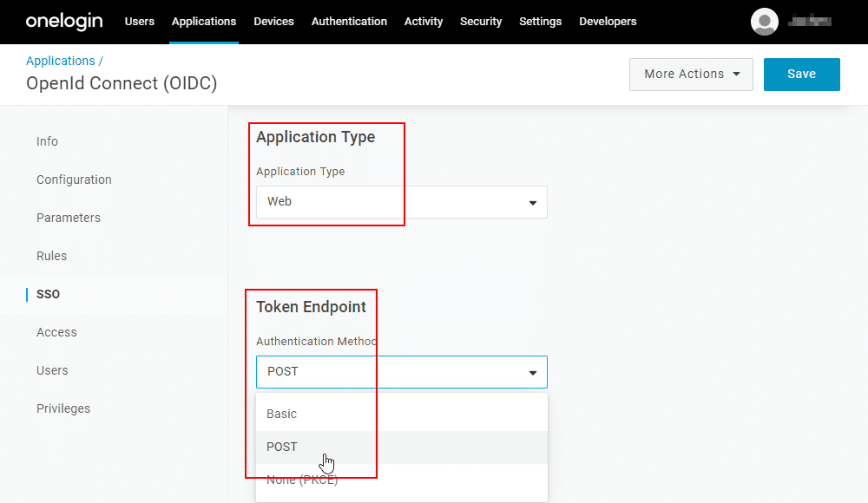Click the Save button

[801, 75]
